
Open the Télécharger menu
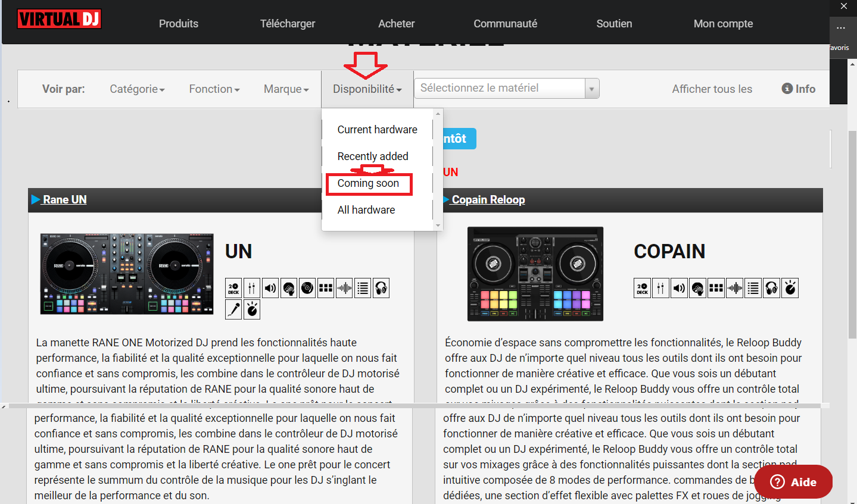[x=288, y=23]
